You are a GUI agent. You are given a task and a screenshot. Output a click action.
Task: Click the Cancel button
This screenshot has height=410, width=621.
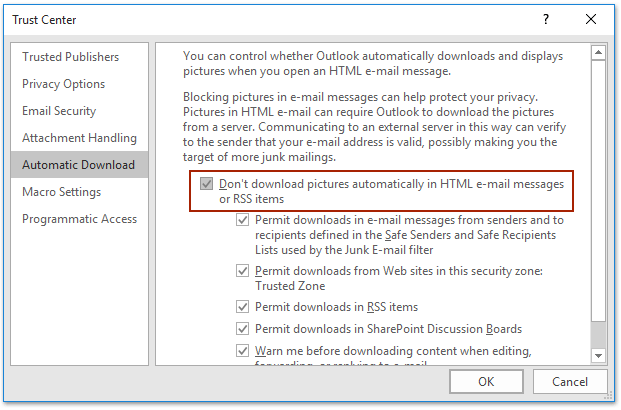pyautogui.click(x=570, y=381)
